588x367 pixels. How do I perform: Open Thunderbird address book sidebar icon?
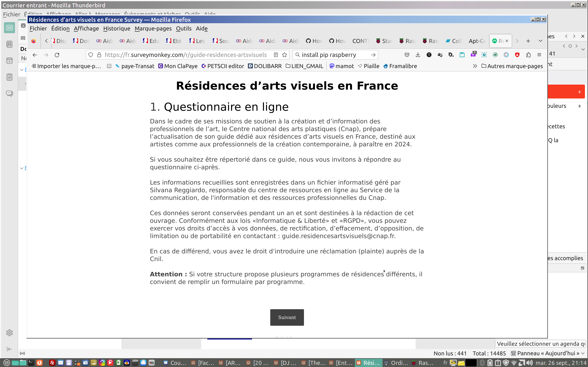tap(9, 44)
